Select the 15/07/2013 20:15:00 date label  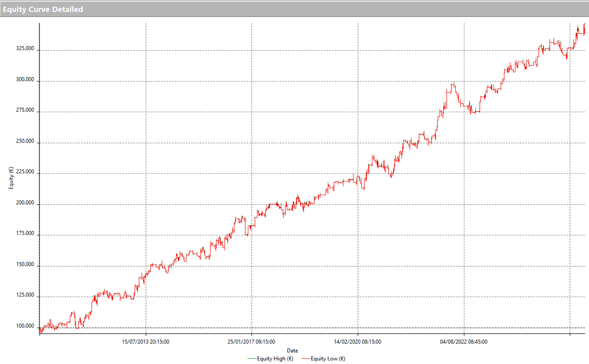coord(146,341)
